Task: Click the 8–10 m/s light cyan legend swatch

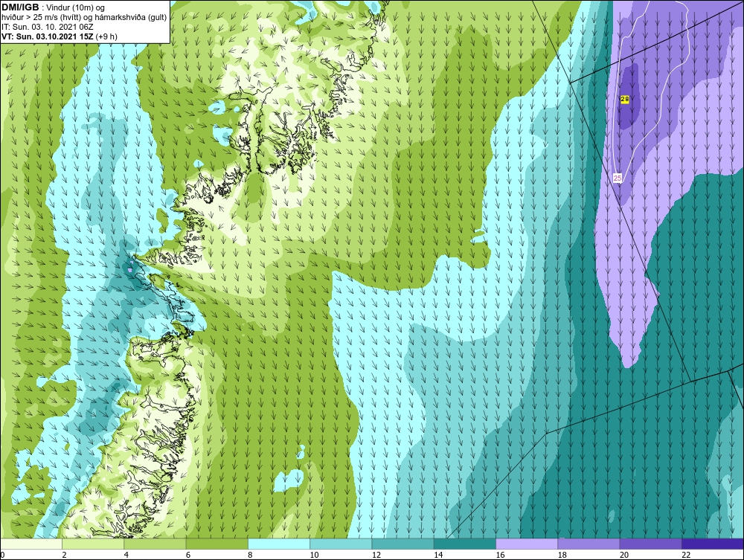Action: click(279, 544)
